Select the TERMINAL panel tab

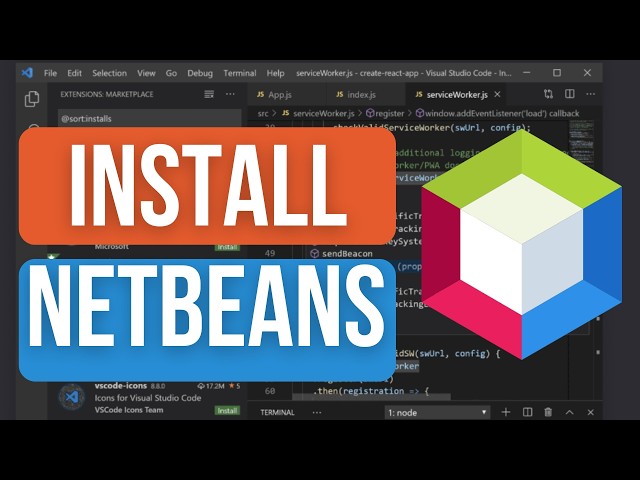[x=277, y=412]
